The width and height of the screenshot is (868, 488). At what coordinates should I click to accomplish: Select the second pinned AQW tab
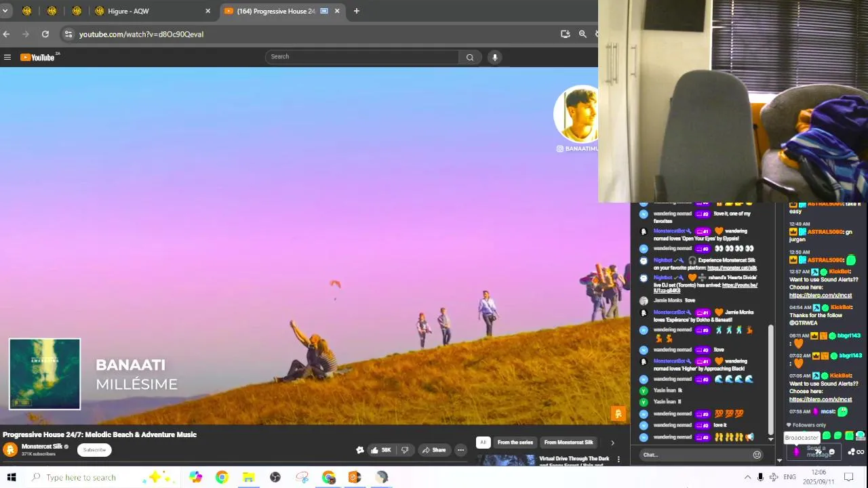(52, 11)
